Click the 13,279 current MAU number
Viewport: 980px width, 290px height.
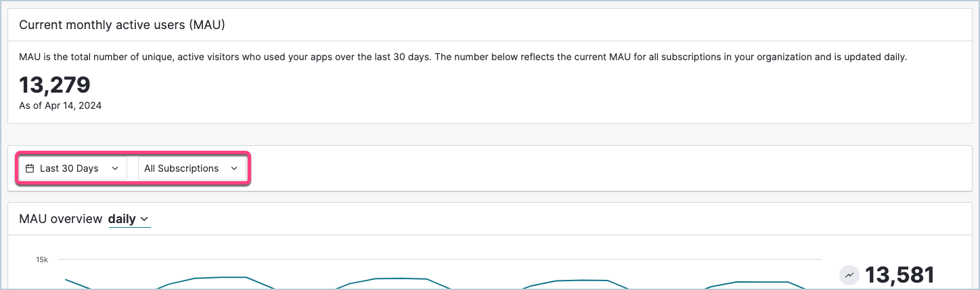click(55, 84)
